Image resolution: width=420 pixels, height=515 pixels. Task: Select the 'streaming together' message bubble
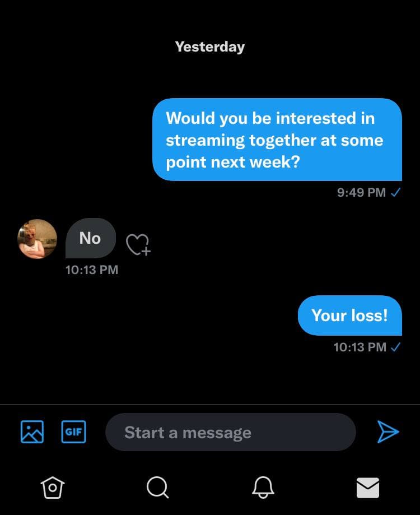[277, 140]
